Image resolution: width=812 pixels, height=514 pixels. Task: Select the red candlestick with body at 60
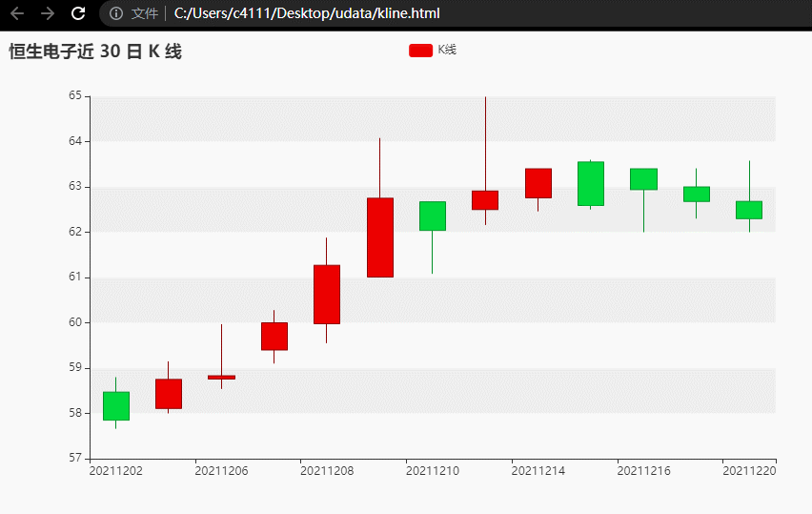[x=274, y=337]
